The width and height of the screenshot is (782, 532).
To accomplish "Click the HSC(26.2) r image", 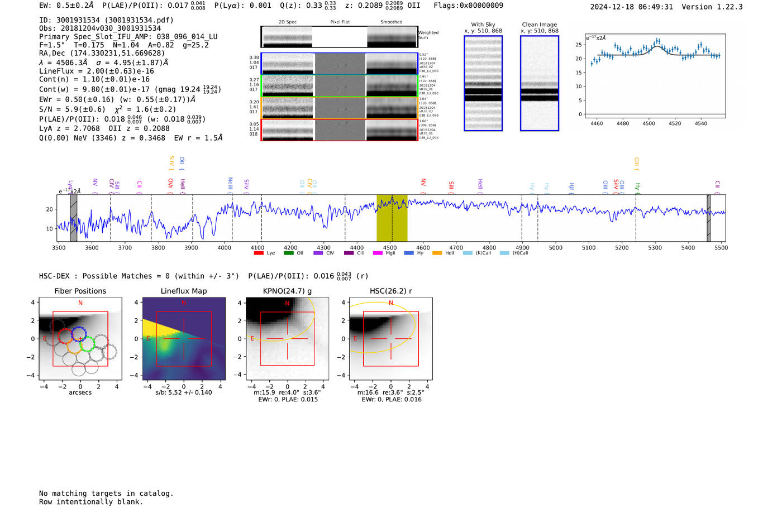I will 391,339.
